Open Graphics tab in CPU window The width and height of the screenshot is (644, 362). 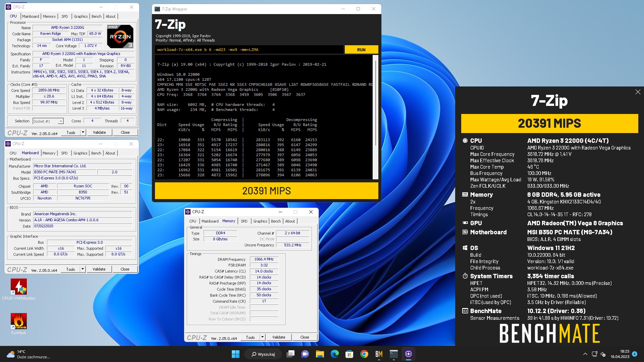[x=81, y=16]
